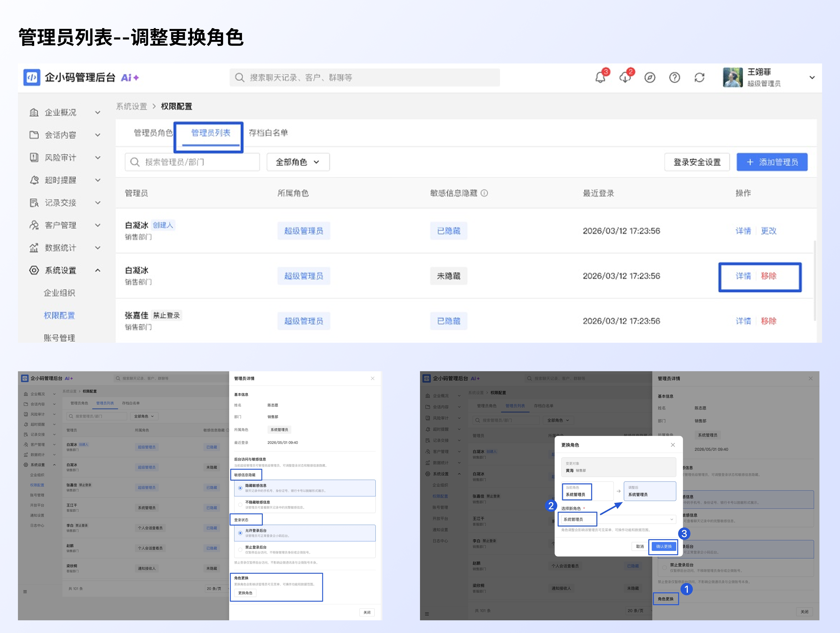
Task: Click 关闭 at the bottom of the undimmed 管理员详情 panel
Action: (367, 612)
